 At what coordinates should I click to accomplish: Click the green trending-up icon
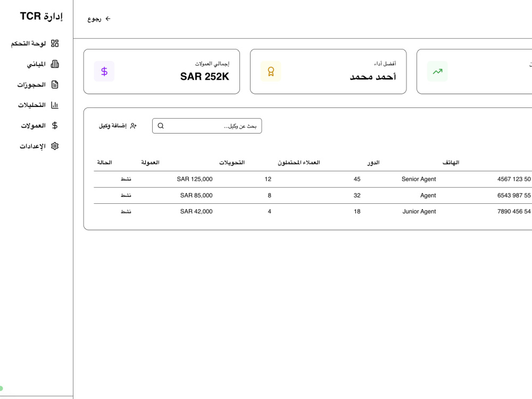pyautogui.click(x=437, y=71)
